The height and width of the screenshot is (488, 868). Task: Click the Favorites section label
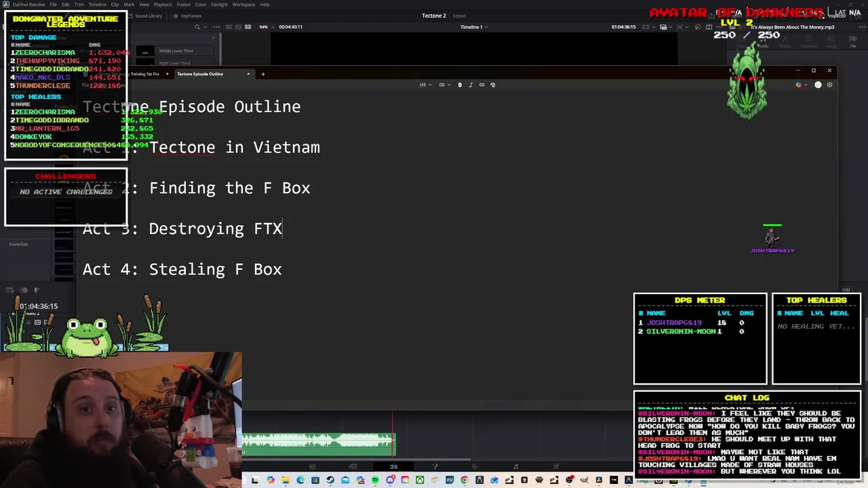(19, 244)
